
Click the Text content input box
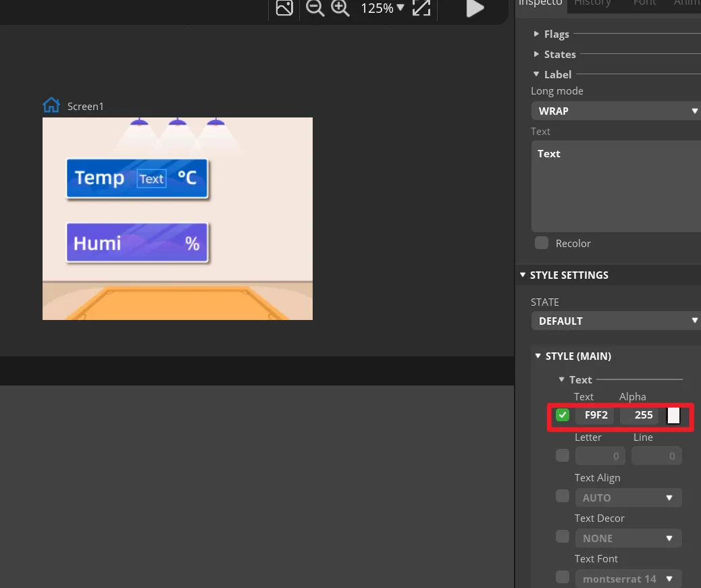click(616, 186)
